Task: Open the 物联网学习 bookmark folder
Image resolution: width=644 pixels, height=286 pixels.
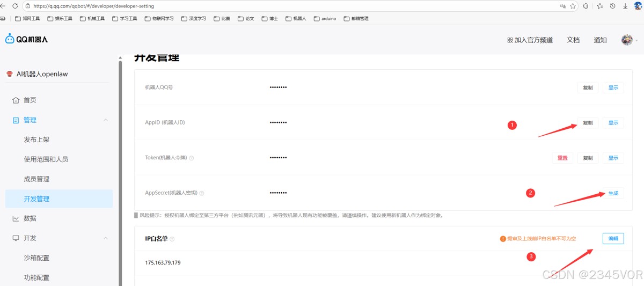Action: (x=159, y=18)
